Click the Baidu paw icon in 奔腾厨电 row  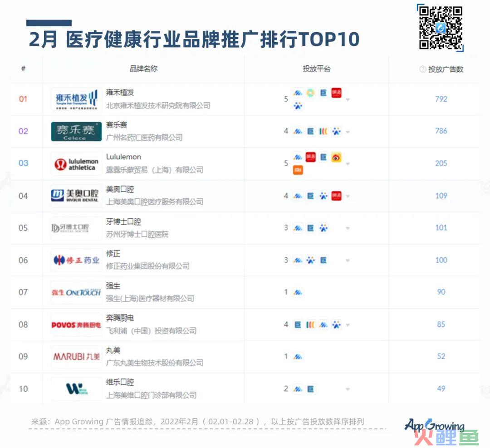336,325
